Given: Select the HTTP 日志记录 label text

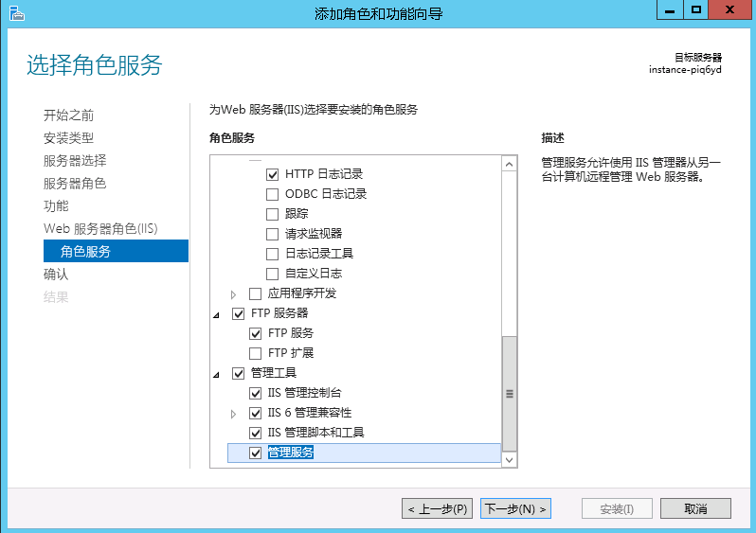Looking at the screenshot, I should (324, 174).
